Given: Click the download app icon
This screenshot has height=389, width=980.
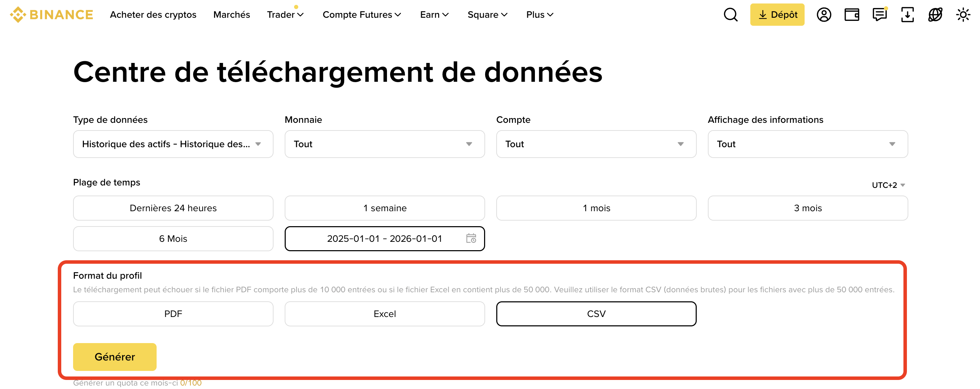Looking at the screenshot, I should click(x=907, y=15).
